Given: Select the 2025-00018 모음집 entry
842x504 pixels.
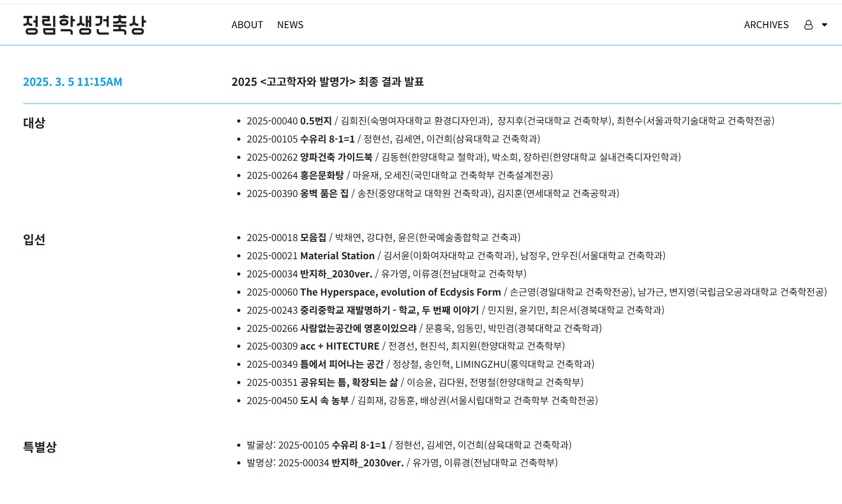Looking at the screenshot, I should (384, 237).
